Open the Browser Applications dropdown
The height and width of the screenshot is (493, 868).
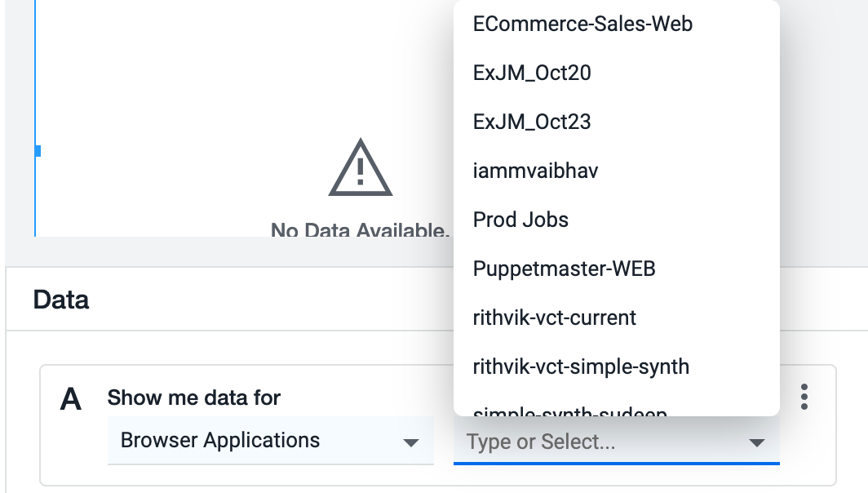271,441
